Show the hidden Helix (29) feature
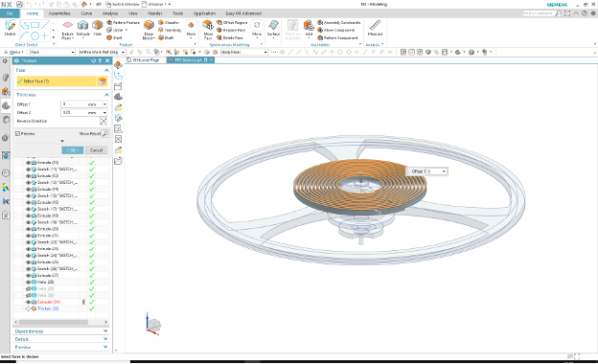 28,288
